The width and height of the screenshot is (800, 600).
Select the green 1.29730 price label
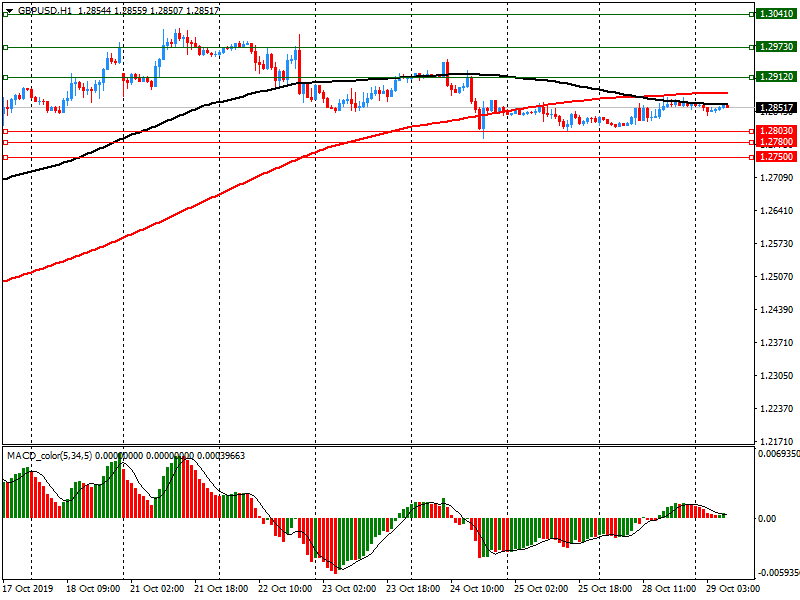click(777, 47)
